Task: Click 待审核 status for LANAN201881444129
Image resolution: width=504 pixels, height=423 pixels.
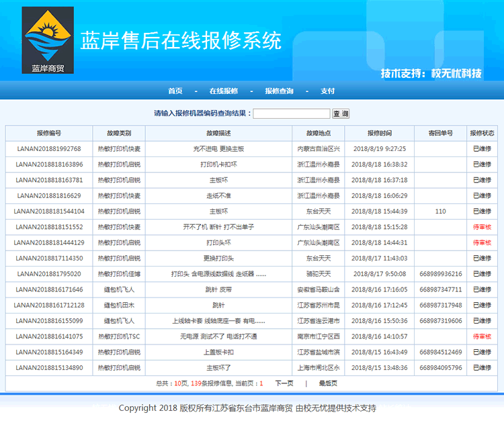Action: 482,242
